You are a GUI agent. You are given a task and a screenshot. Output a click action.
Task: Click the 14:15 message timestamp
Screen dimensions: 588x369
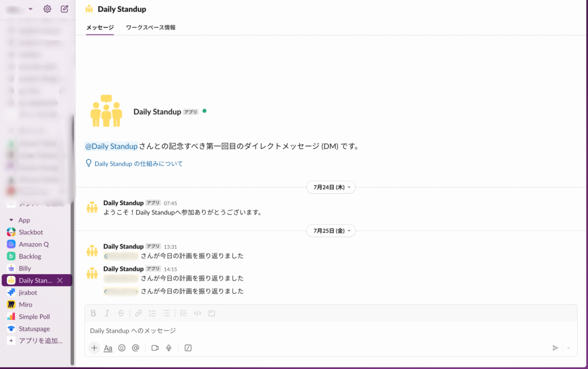coord(170,269)
